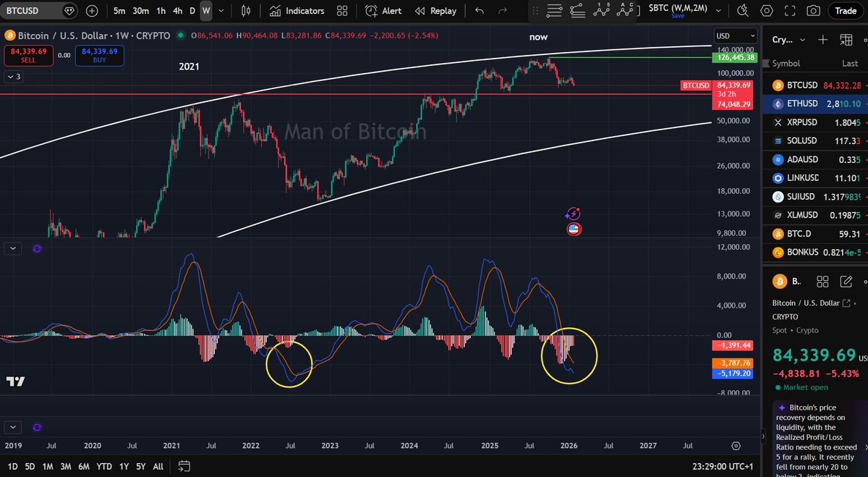Click the undo arrow icon
Image resolution: width=868 pixels, height=477 pixels.
click(480, 10)
